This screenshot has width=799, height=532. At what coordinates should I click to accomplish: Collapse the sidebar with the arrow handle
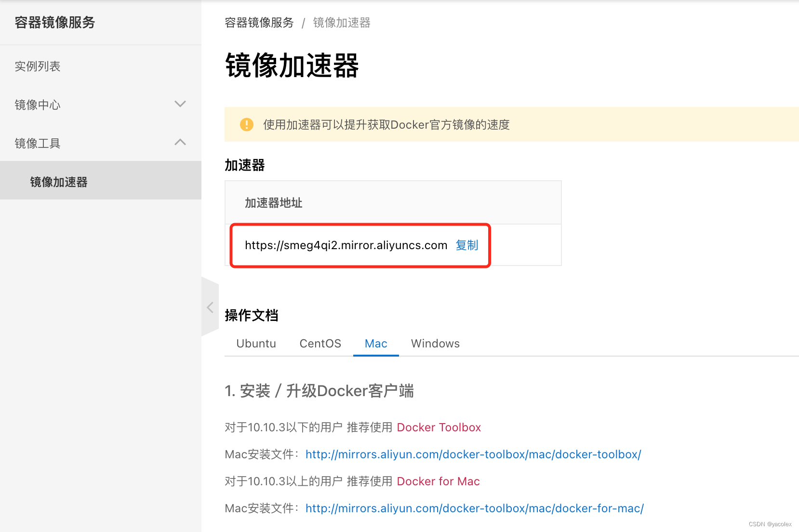210,307
